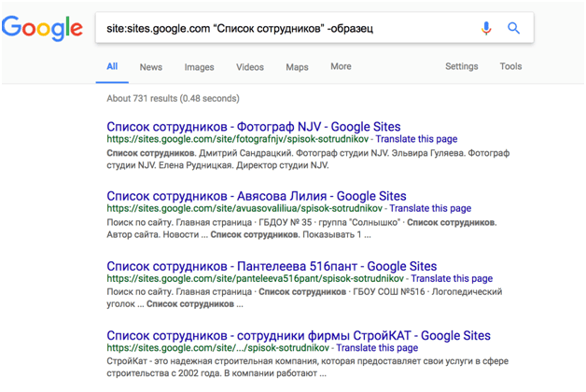The image size is (586, 392).
Task: Open the Фотограф NJV result title
Action: (x=253, y=126)
